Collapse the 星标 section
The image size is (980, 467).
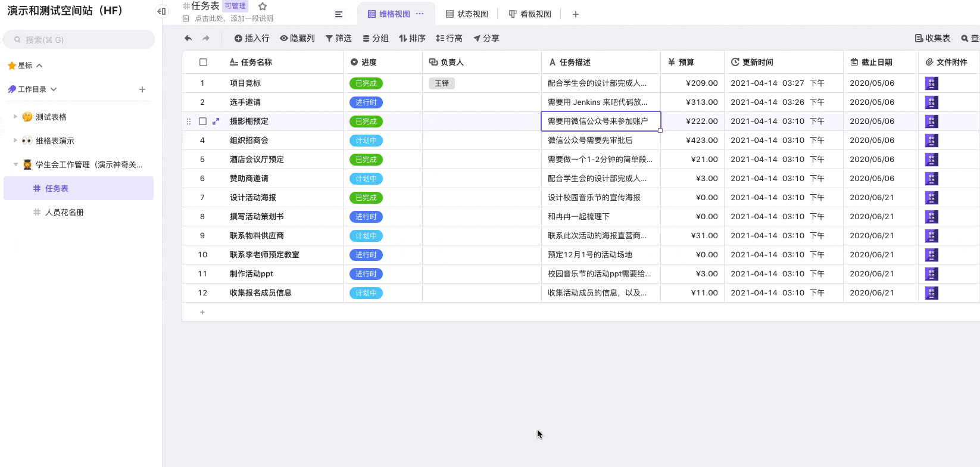point(39,66)
